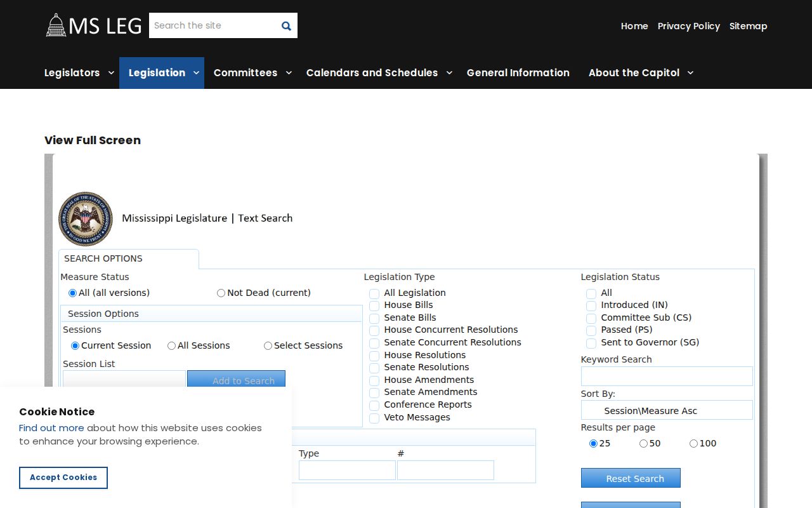Open the Find out more link
Image resolution: width=812 pixels, height=508 pixels.
(x=51, y=428)
